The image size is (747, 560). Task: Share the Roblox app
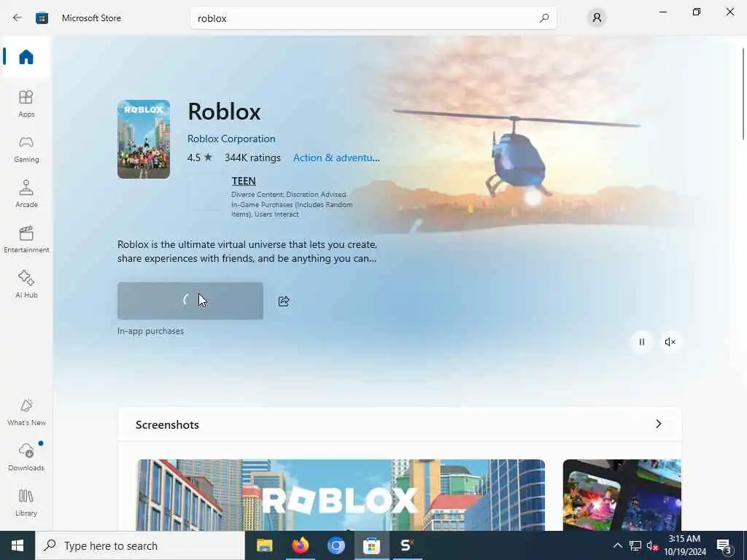click(x=284, y=301)
